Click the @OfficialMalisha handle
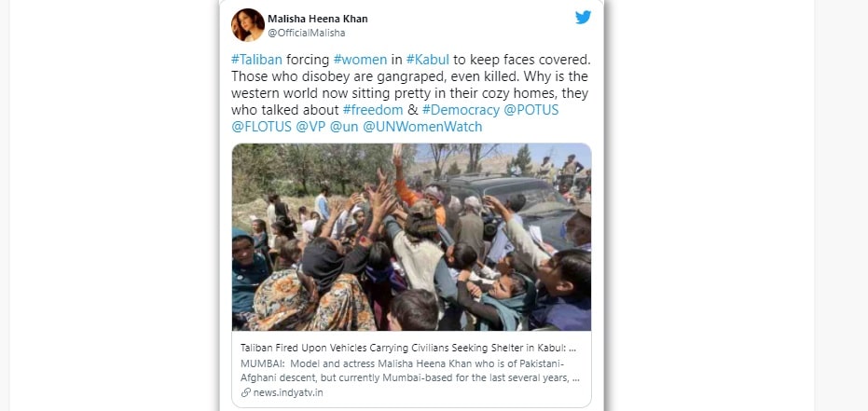The image size is (868, 411). (x=307, y=34)
